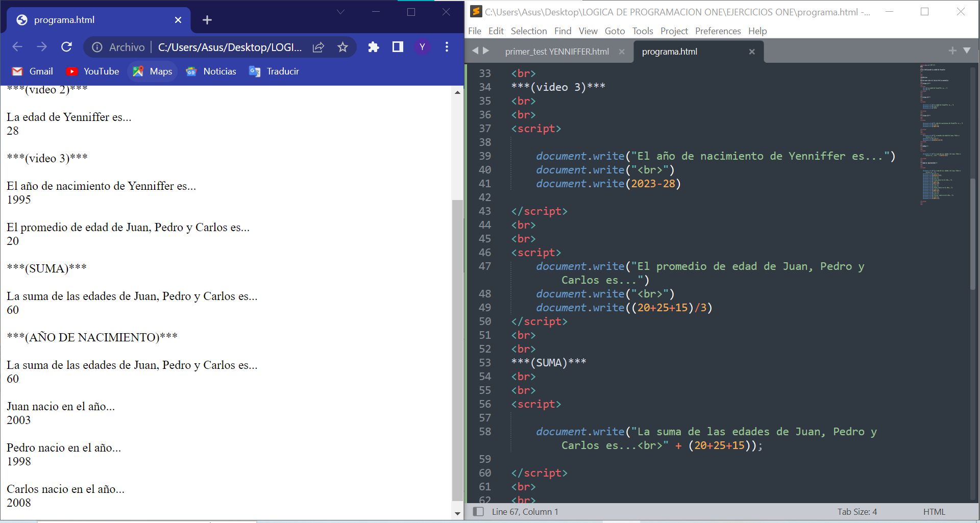Open the Maps bookmark
Image resolution: width=980 pixels, height=523 pixels.
click(152, 71)
